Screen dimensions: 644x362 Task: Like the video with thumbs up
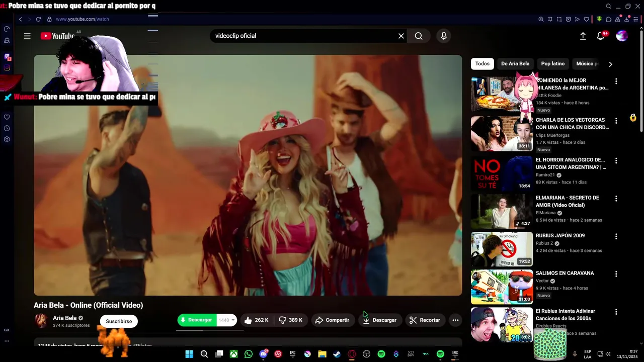click(257, 320)
